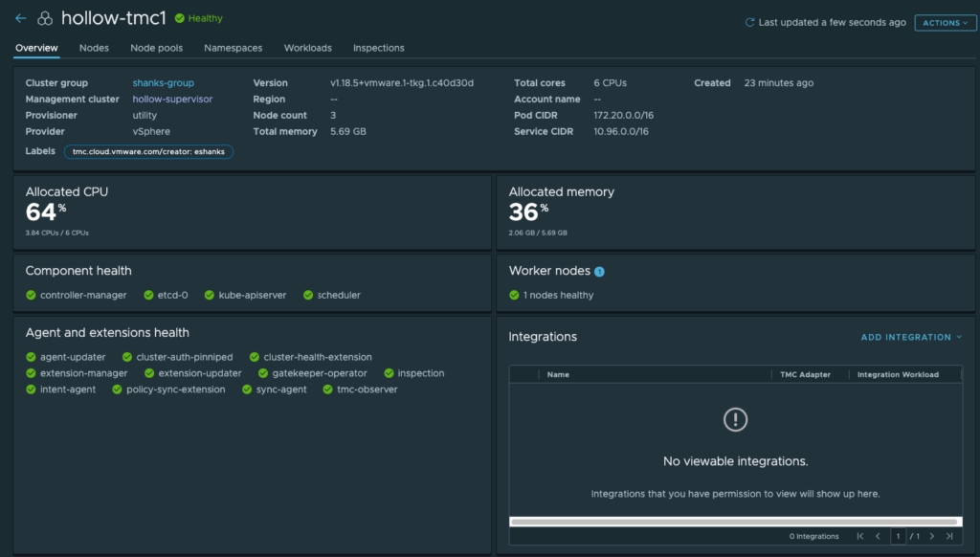Click the back arrow icon
Image resolution: width=980 pixels, height=557 pixels.
tap(21, 18)
